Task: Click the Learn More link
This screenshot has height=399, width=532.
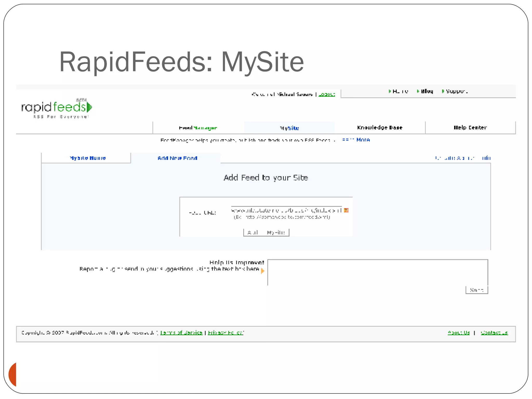Action: tap(356, 140)
